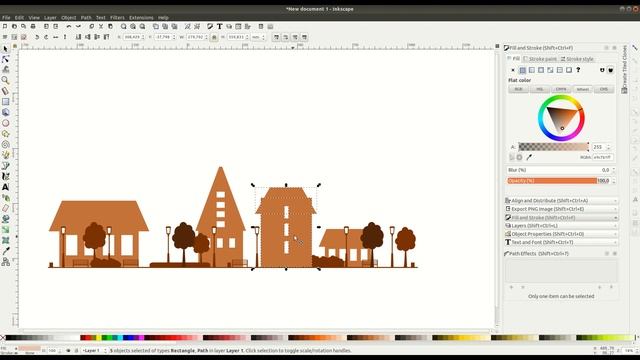This screenshot has width=640, height=360.
Task: Open the Path menu
Action: (86, 18)
